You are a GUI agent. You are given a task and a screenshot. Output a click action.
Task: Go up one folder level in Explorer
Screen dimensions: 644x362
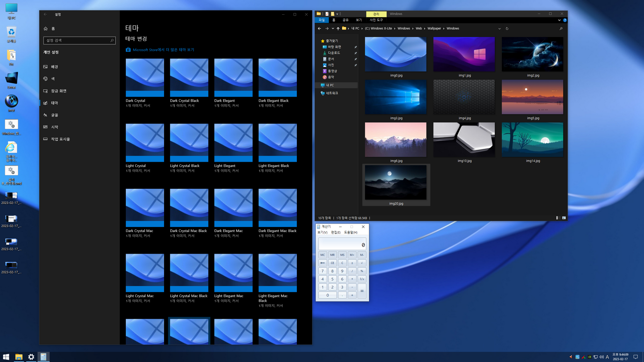click(338, 29)
